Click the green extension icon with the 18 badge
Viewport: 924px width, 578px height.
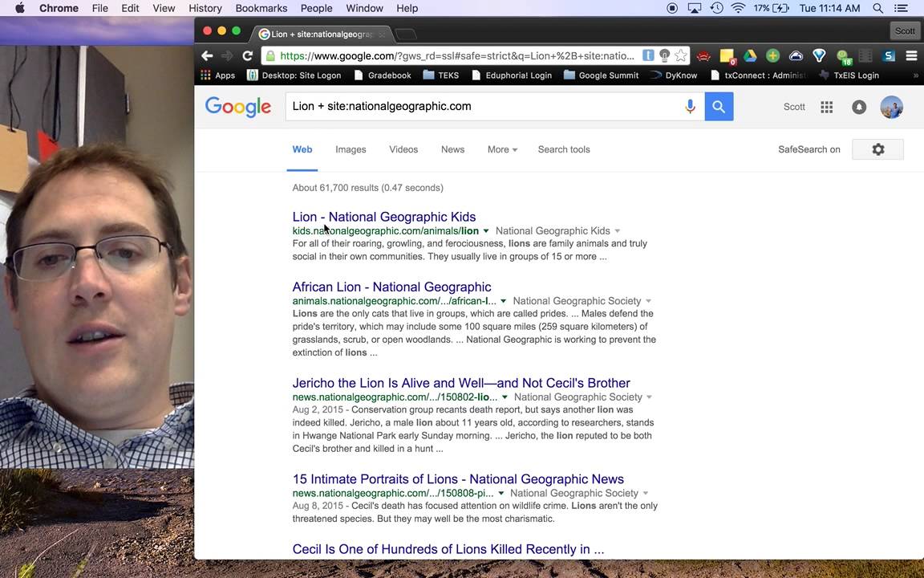tap(843, 57)
